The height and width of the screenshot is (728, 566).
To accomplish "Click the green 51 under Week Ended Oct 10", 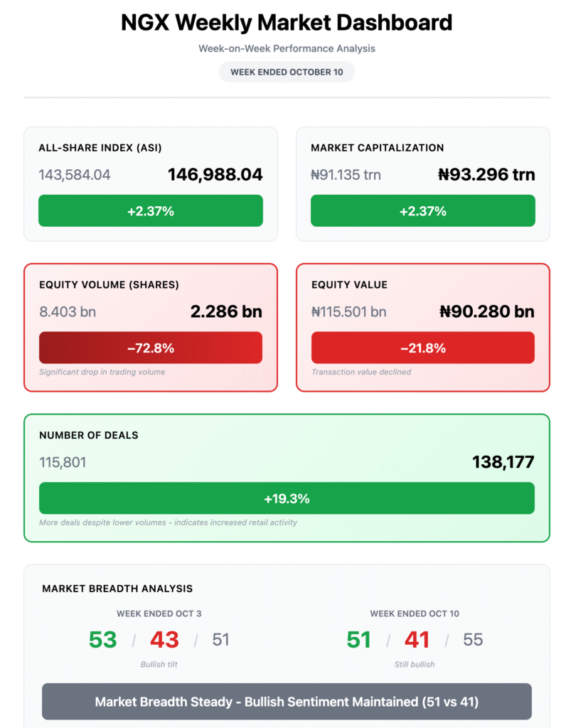I will [x=359, y=640].
